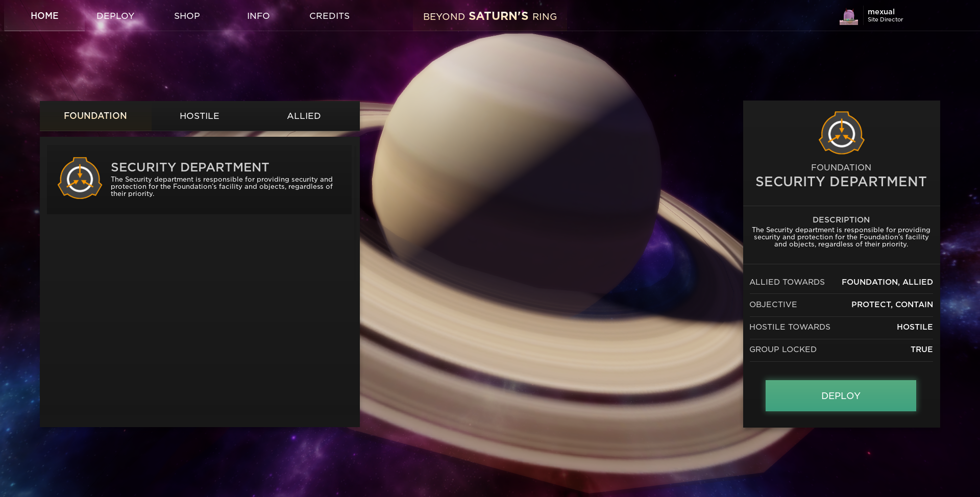Go to the DEPLOY navigation tab
Screen dimensions: 980x497
coord(115,16)
